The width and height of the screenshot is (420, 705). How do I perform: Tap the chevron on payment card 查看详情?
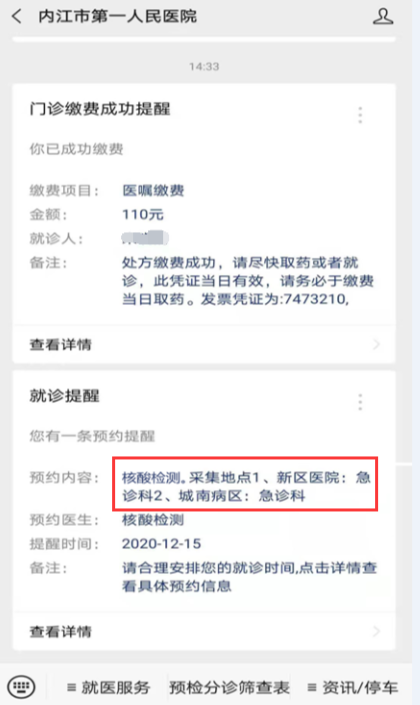(x=376, y=345)
